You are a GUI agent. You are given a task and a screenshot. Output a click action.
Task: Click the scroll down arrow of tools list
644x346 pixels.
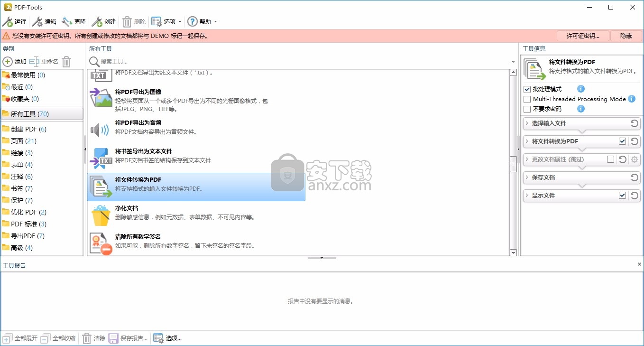pos(513,253)
